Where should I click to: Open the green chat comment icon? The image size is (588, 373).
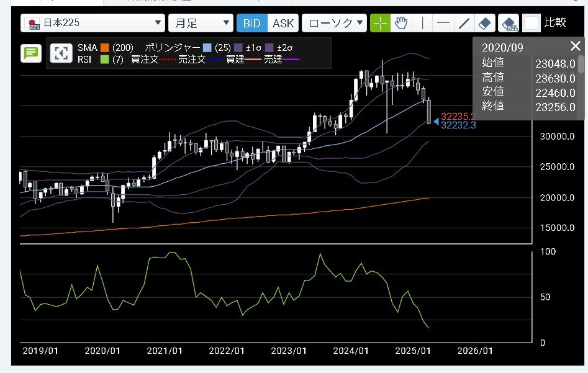tap(30, 53)
